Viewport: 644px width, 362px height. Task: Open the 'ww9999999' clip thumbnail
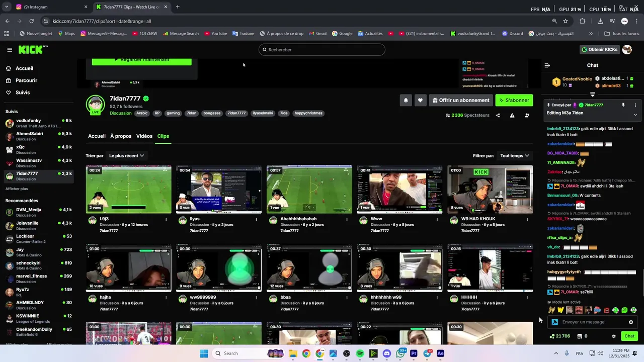click(x=219, y=268)
